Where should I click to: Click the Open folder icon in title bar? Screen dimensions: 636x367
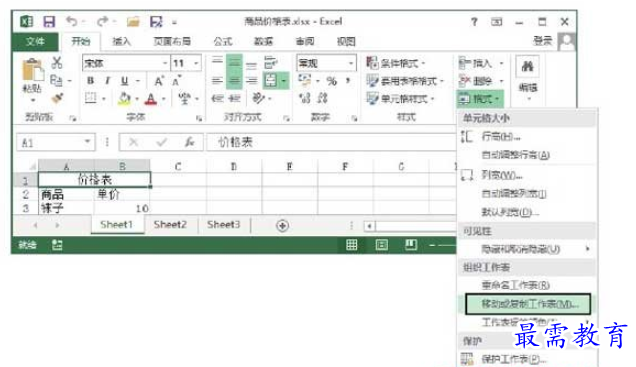[133, 21]
